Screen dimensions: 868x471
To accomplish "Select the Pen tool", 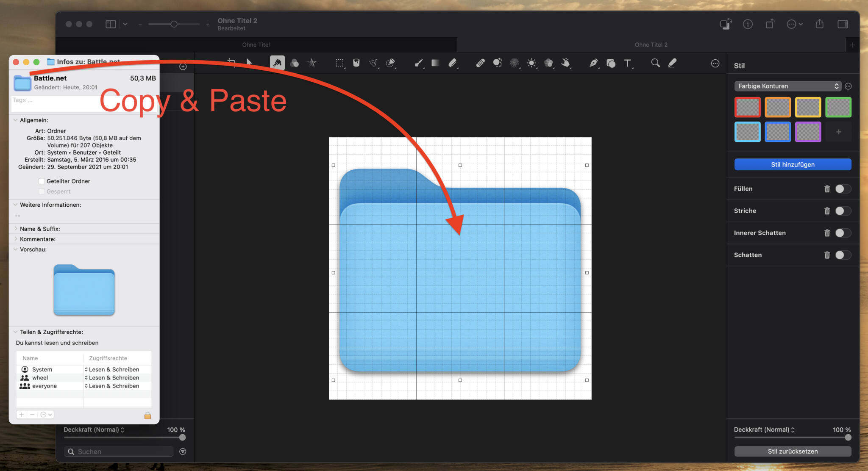I will point(593,62).
